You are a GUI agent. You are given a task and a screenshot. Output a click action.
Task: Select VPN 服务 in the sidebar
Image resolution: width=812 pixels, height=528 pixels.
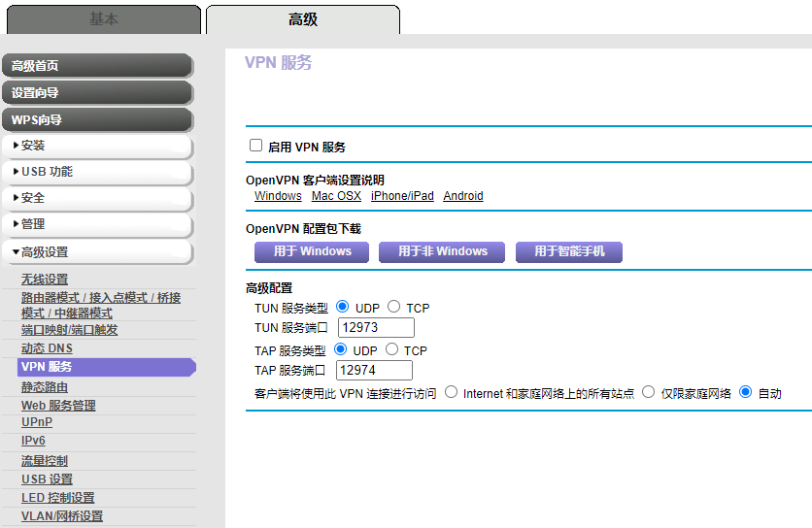(106, 367)
